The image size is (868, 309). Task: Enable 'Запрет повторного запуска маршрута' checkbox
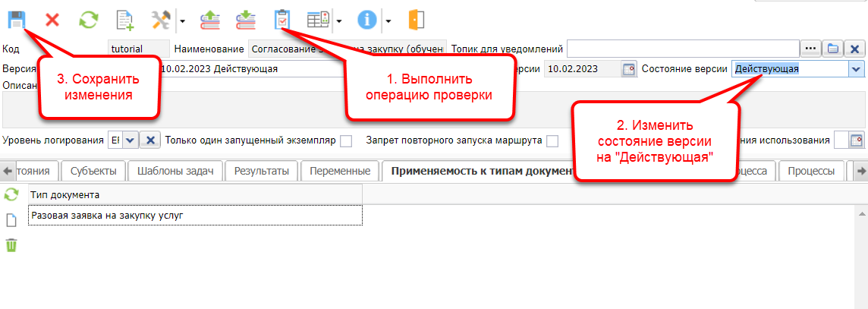[x=552, y=140]
